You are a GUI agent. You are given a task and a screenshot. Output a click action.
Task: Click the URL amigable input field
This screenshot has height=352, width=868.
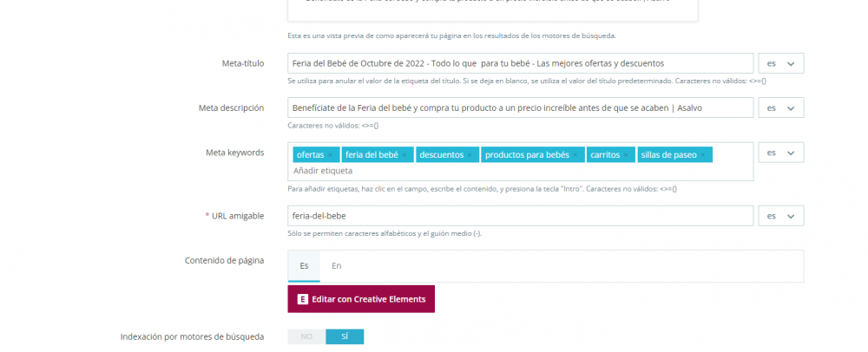(520, 216)
